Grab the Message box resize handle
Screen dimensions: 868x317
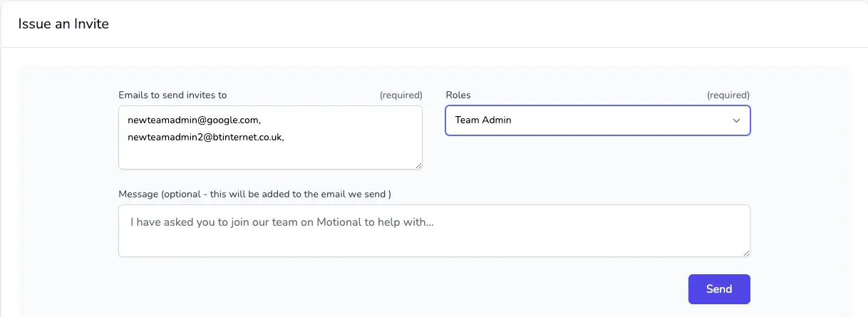pos(746,253)
